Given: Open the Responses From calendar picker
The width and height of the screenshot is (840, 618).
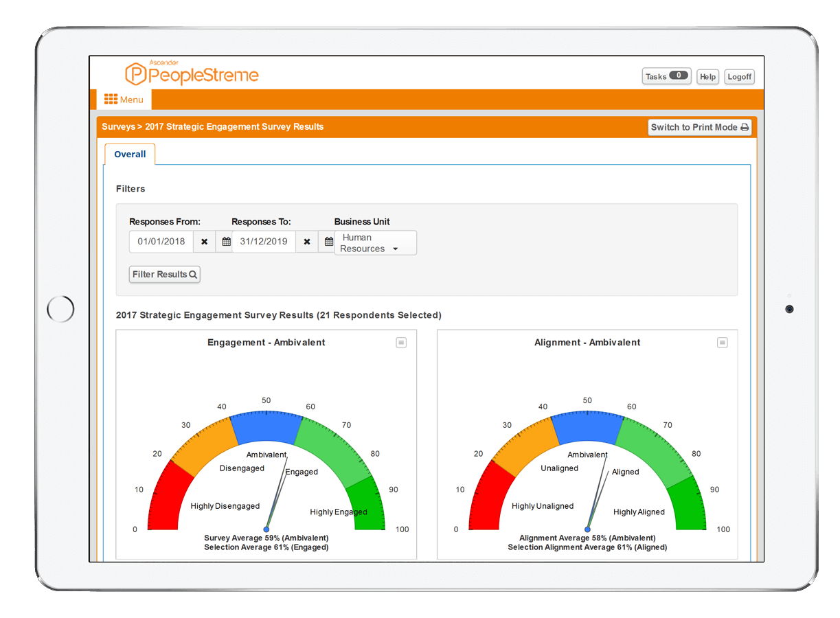Looking at the screenshot, I should point(225,242).
